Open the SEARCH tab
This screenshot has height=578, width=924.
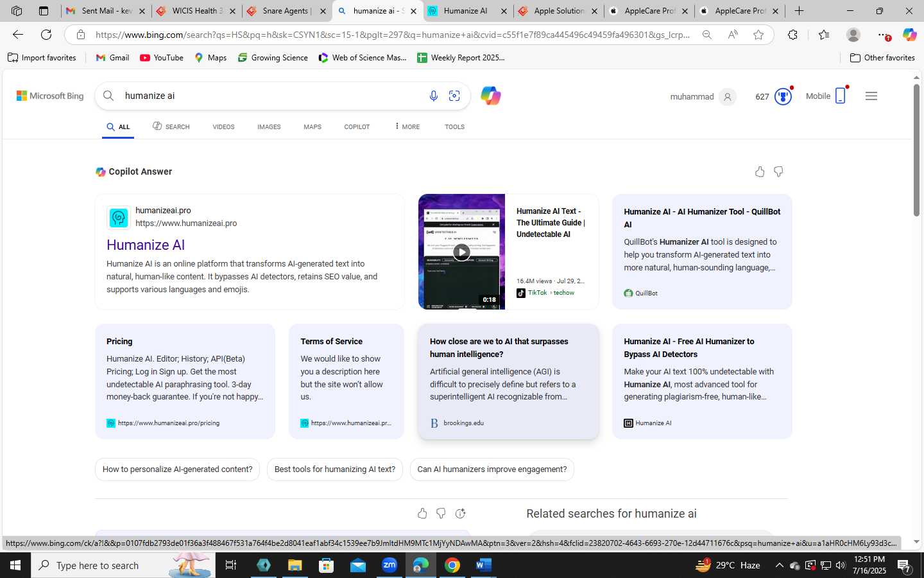(171, 127)
